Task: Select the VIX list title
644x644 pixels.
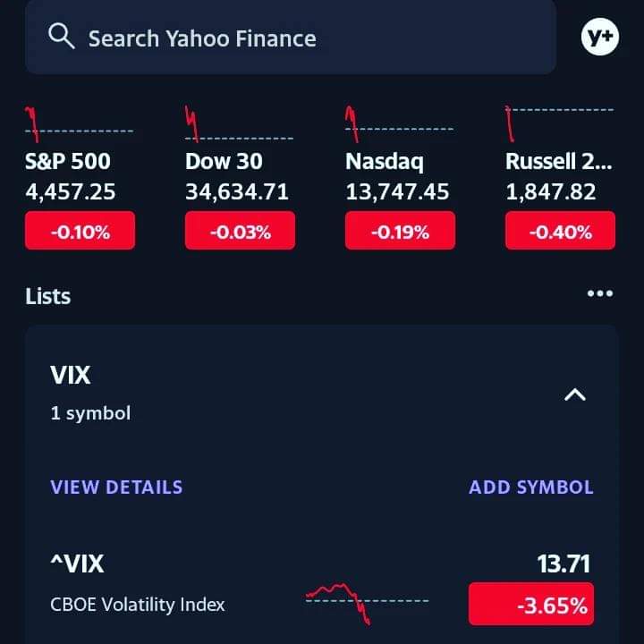Action: (x=71, y=375)
